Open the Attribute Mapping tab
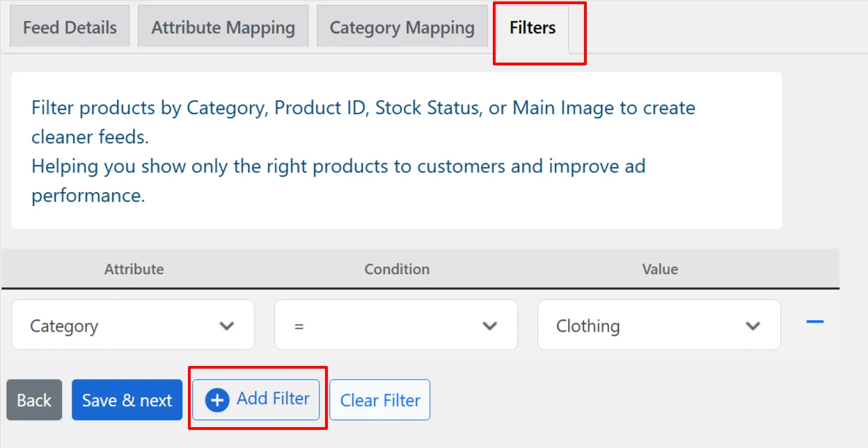 [x=223, y=26]
